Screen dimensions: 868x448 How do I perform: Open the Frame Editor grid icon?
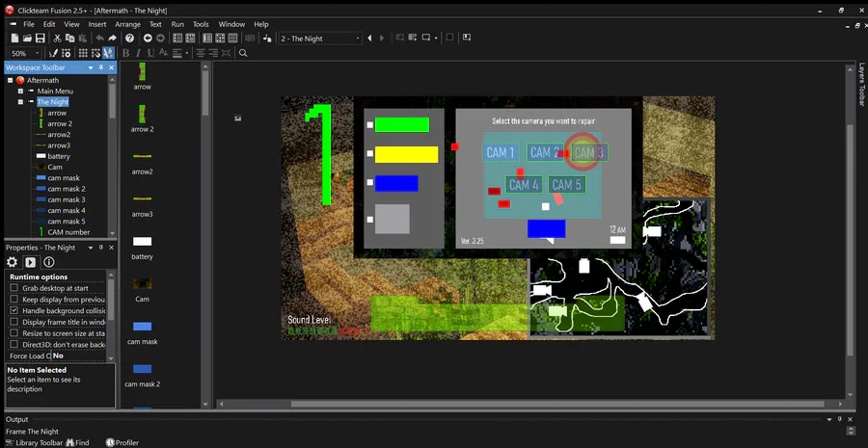point(190,39)
